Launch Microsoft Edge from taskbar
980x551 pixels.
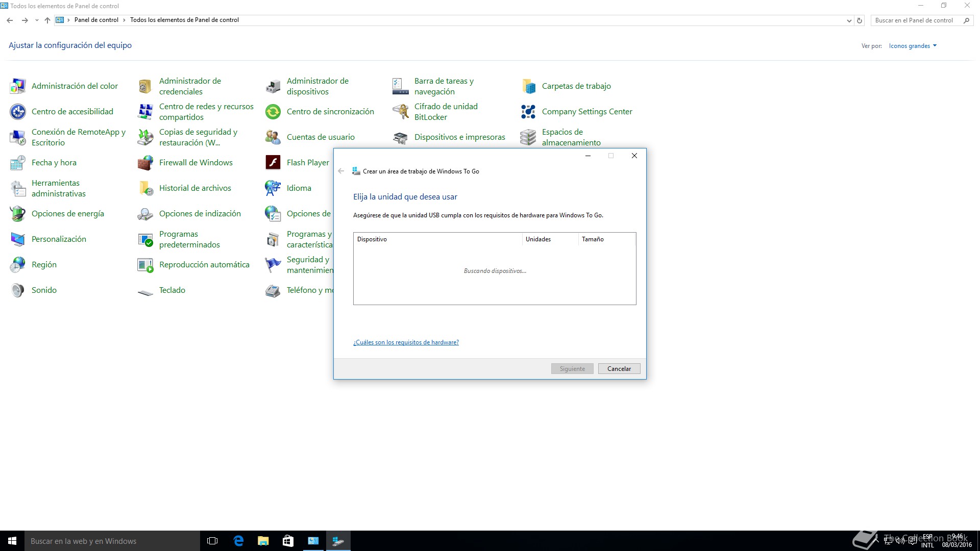pos(238,541)
